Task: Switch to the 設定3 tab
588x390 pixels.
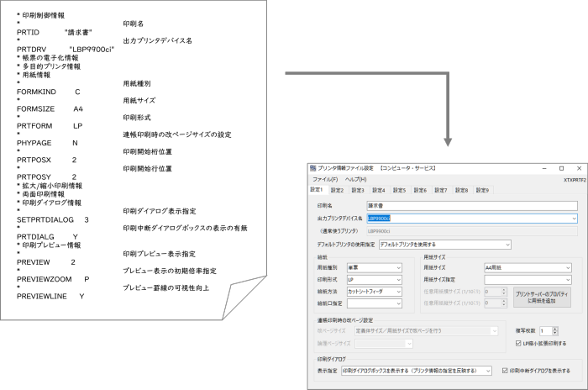Action: [358, 190]
